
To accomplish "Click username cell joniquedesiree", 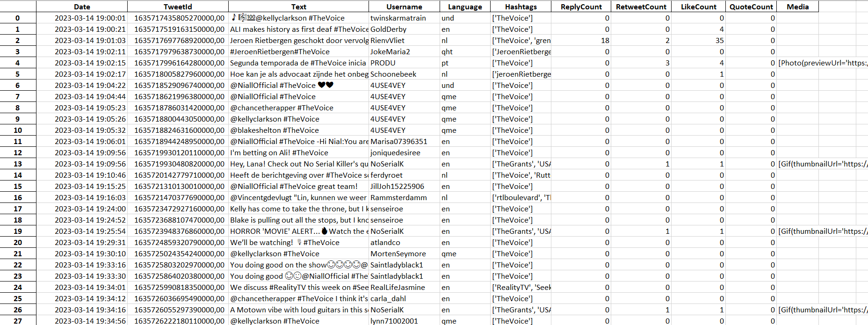I will [x=404, y=152].
